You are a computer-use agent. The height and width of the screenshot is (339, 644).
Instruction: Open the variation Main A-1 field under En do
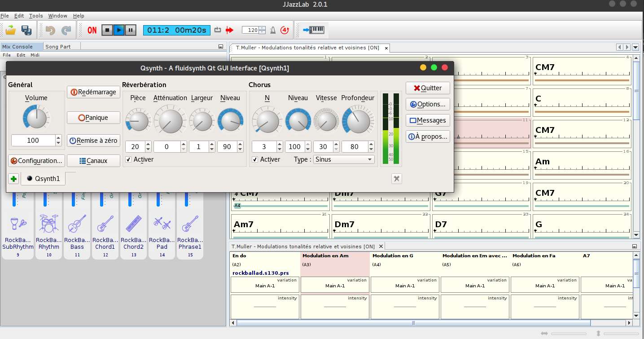click(265, 286)
